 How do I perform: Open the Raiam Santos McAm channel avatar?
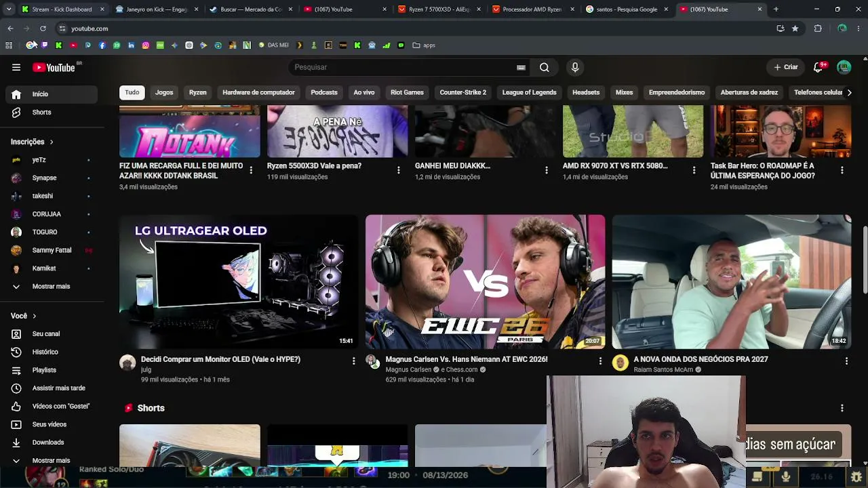[620, 363]
